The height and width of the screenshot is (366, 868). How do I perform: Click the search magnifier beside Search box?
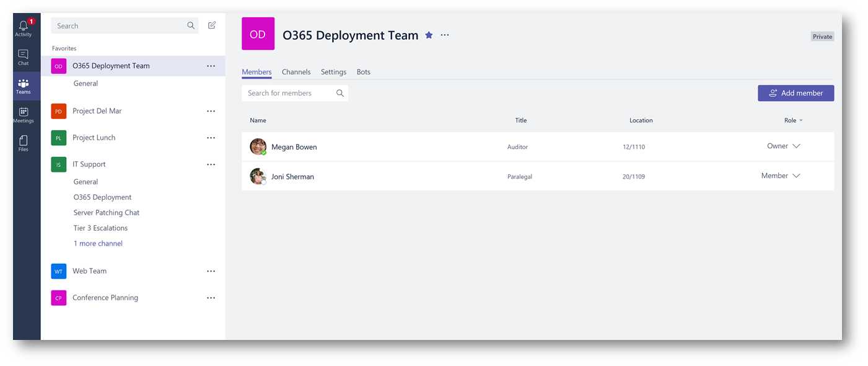pyautogui.click(x=191, y=25)
